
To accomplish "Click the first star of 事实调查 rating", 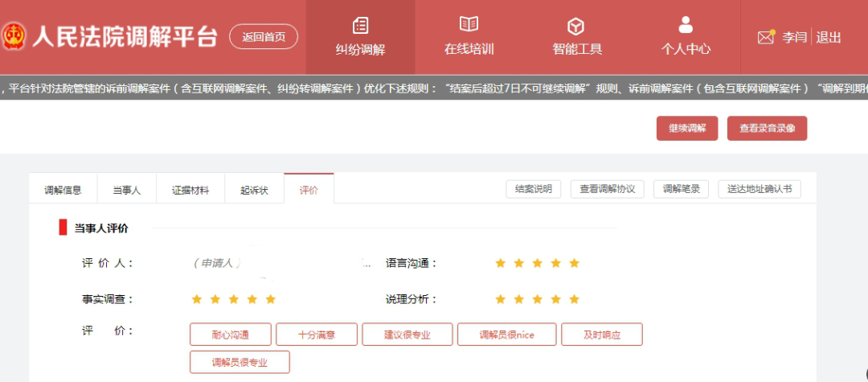I will point(196,299).
